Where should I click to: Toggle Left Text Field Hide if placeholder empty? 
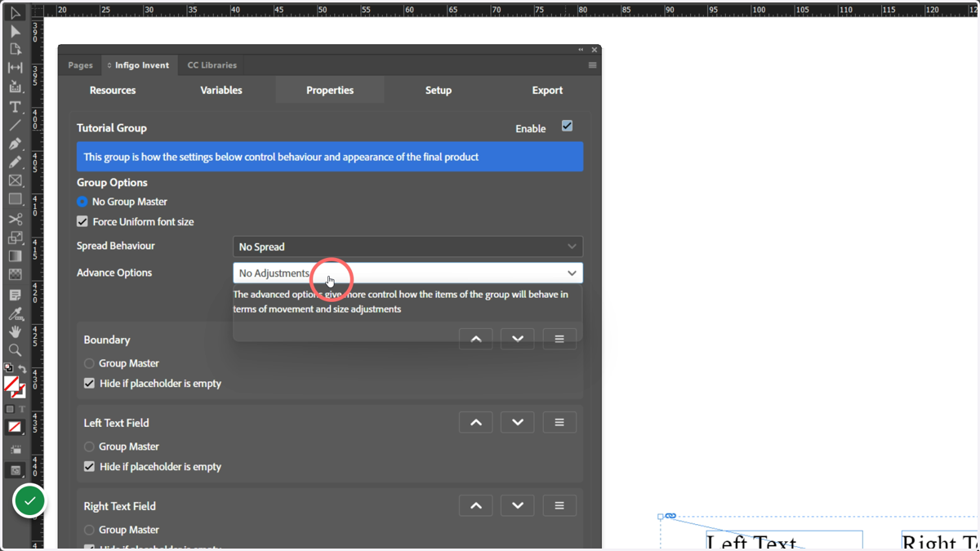[x=89, y=466]
